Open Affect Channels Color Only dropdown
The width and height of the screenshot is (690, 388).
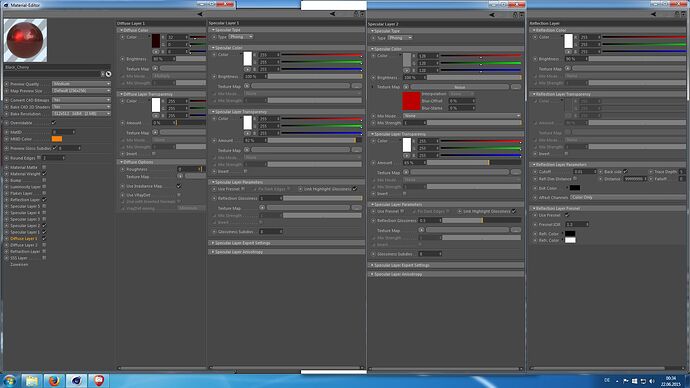628,198
